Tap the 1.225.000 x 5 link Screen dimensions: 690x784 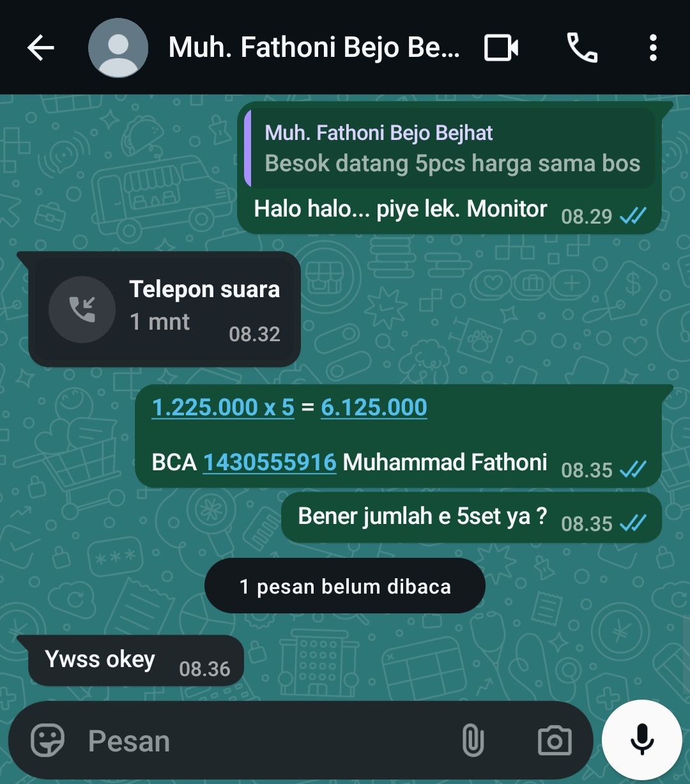(x=223, y=407)
